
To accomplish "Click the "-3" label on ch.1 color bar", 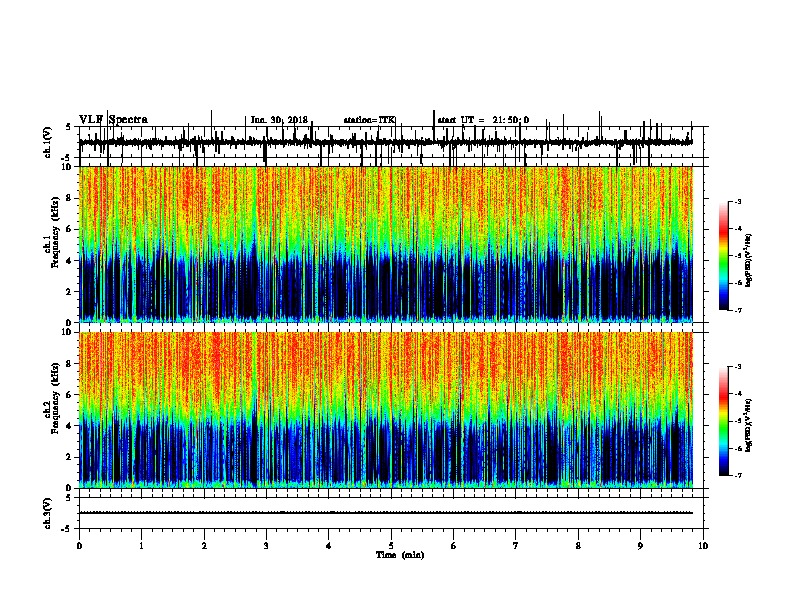I will click(x=738, y=202).
